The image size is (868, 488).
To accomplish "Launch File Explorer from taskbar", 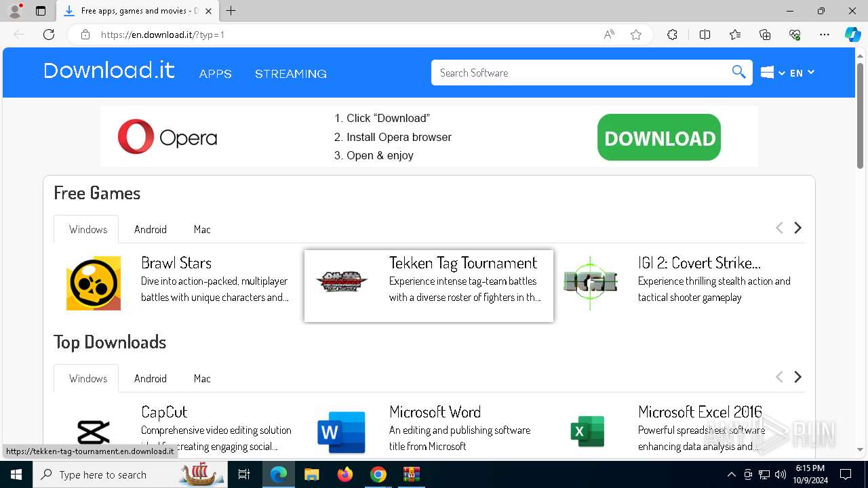I will (x=312, y=474).
